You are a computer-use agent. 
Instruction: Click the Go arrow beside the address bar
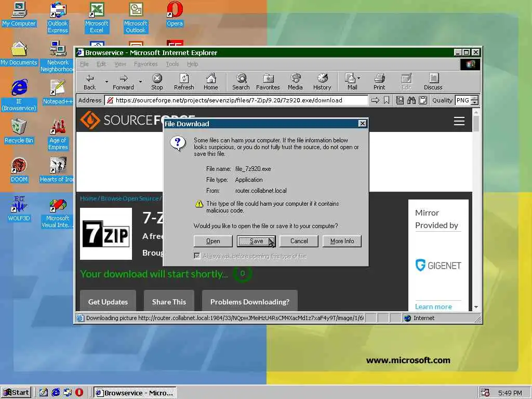click(x=375, y=100)
